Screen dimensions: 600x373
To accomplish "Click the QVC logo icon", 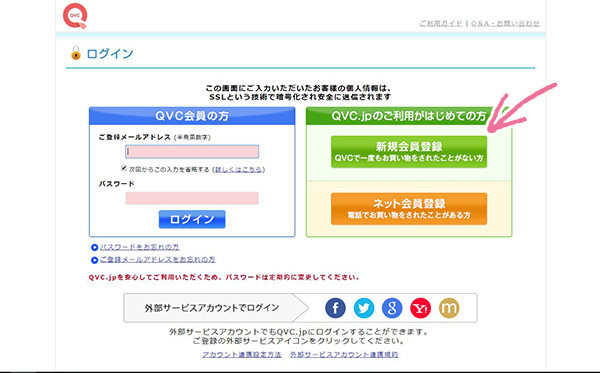I will (x=75, y=16).
